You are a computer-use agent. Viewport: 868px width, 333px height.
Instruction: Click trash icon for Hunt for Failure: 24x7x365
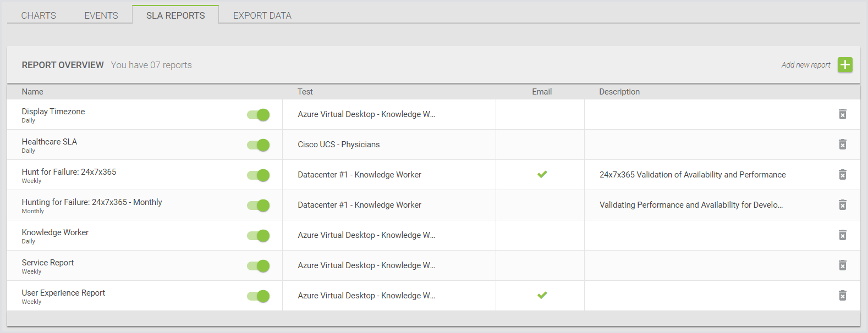point(842,175)
